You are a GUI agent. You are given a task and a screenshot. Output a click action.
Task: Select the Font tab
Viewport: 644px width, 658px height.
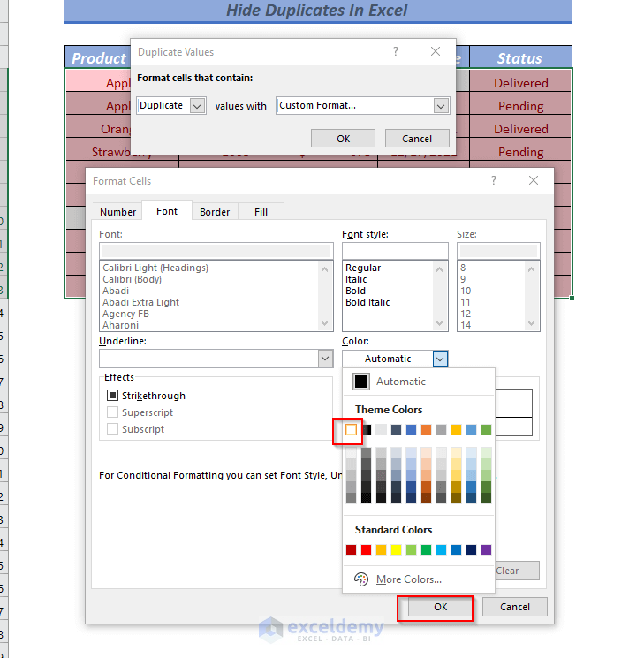(x=167, y=211)
